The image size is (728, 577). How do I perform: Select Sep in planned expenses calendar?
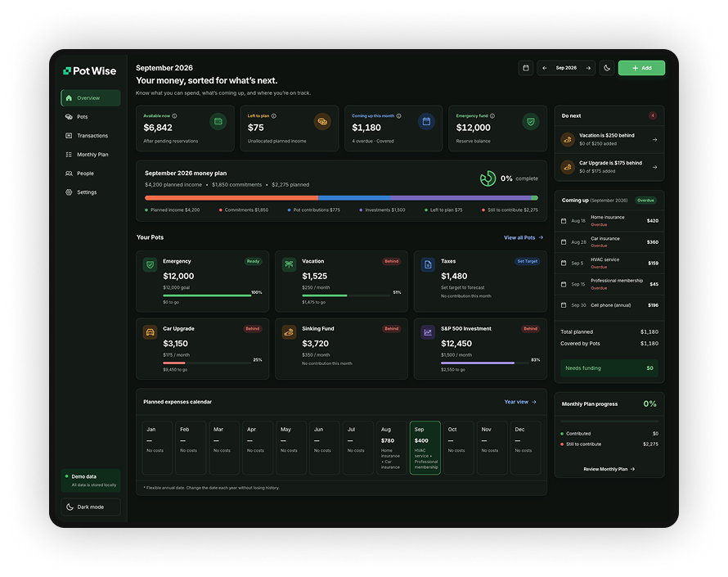[425, 448]
